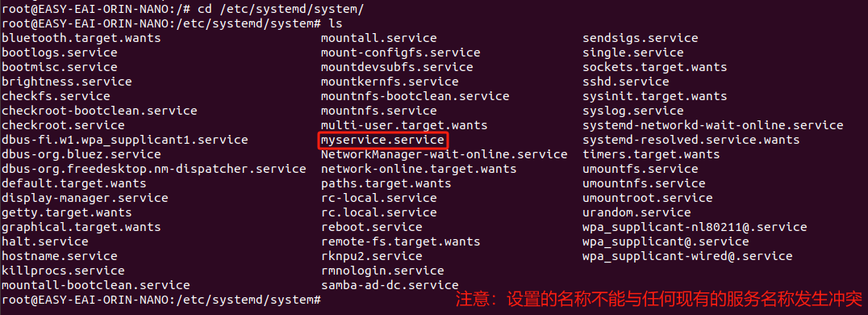868x315 pixels.
Task: Select NetworkManager-wait-online.service text
Action: [x=444, y=154]
